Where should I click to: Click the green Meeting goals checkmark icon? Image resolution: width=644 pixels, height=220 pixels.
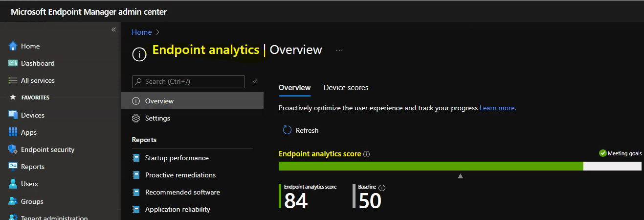tap(602, 153)
